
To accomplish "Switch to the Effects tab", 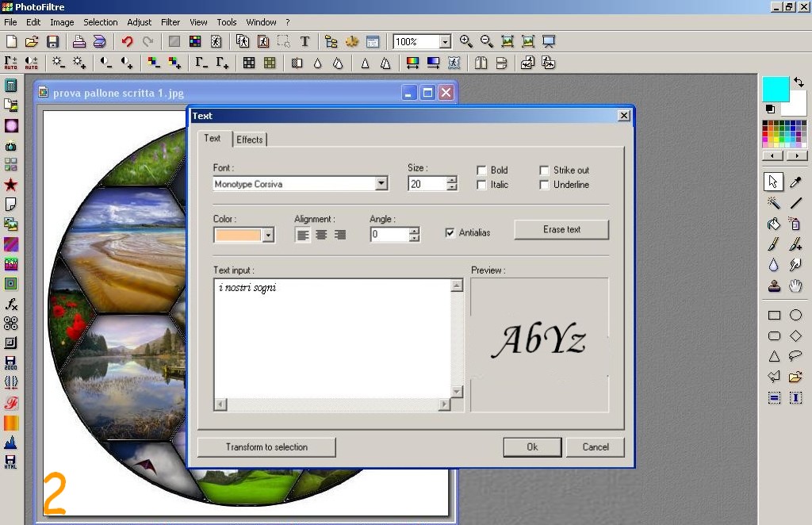I will pyautogui.click(x=249, y=140).
